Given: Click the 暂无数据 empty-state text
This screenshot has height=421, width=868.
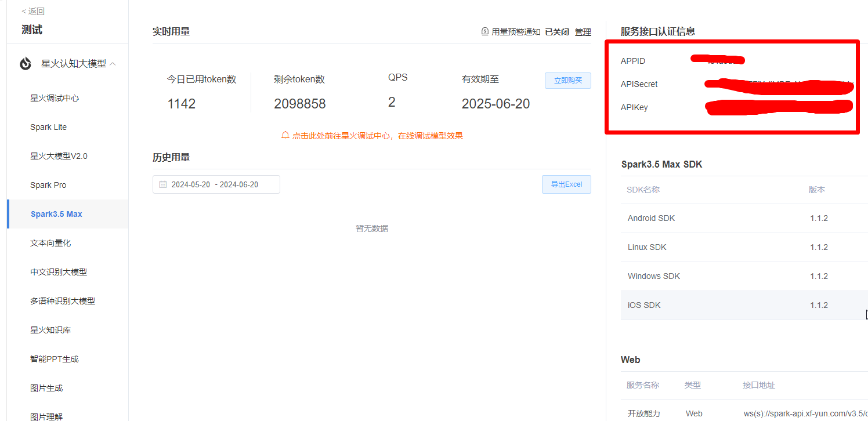Looking at the screenshot, I should point(372,228).
